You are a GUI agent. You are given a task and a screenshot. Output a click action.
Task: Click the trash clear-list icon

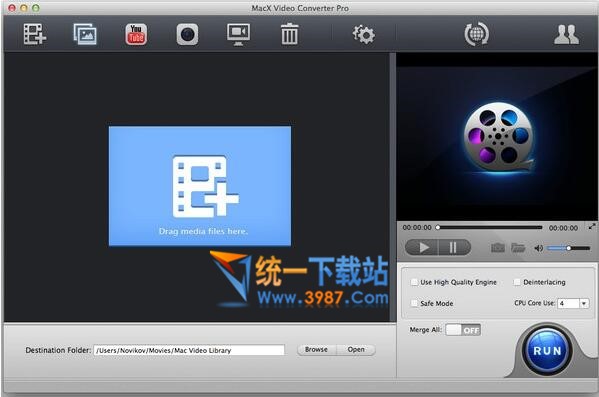[289, 34]
